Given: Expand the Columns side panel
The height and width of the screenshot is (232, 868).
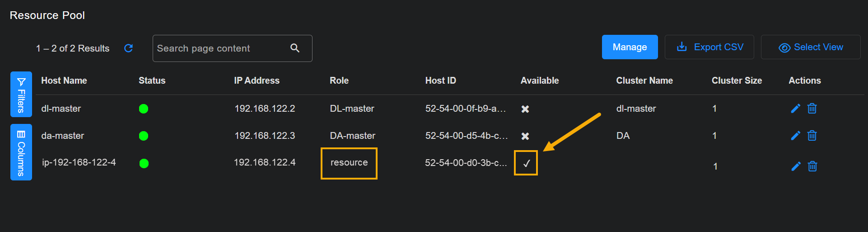Looking at the screenshot, I should click(x=21, y=152).
